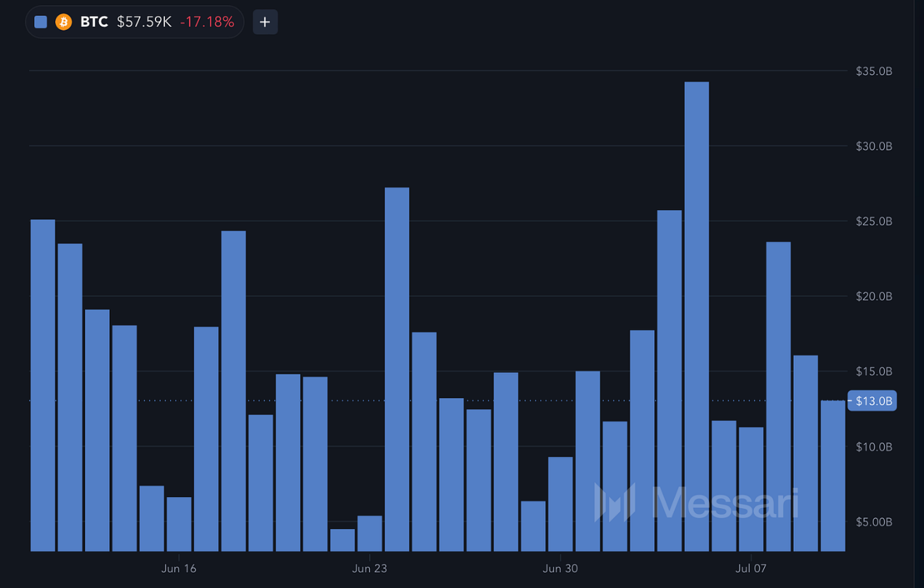The height and width of the screenshot is (588, 924).
Task: Click the blue BTC series color swatch
Action: click(41, 22)
